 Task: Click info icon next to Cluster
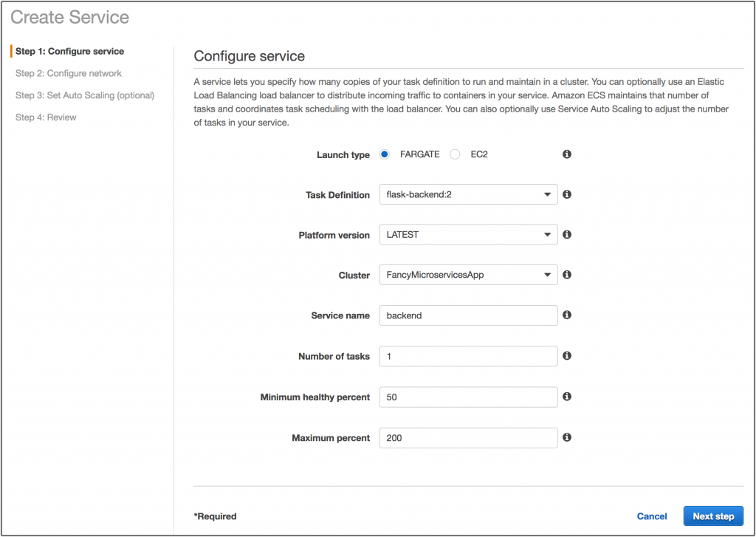(x=567, y=275)
